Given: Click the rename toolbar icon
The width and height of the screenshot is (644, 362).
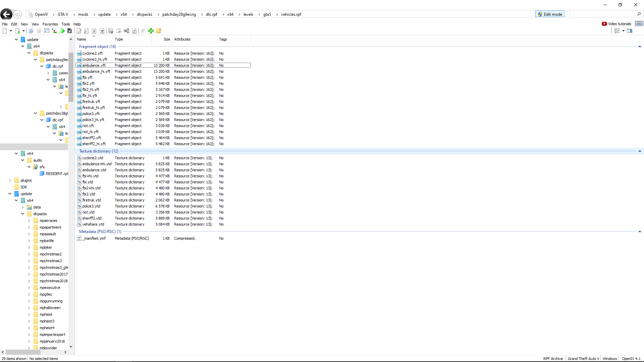Looking at the screenshot, I should tap(126, 31).
